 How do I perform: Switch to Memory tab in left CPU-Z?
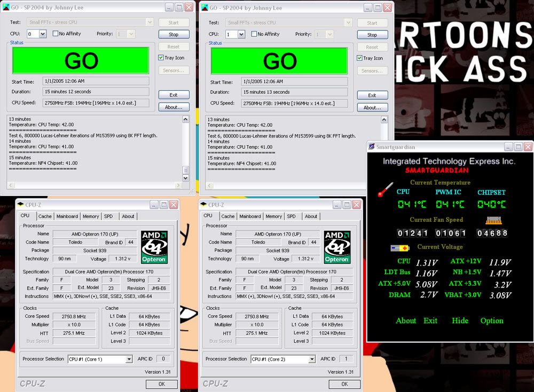(x=91, y=217)
